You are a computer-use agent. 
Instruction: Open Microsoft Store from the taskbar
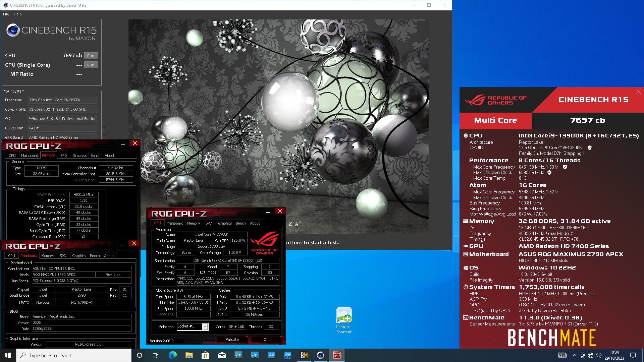205,355
